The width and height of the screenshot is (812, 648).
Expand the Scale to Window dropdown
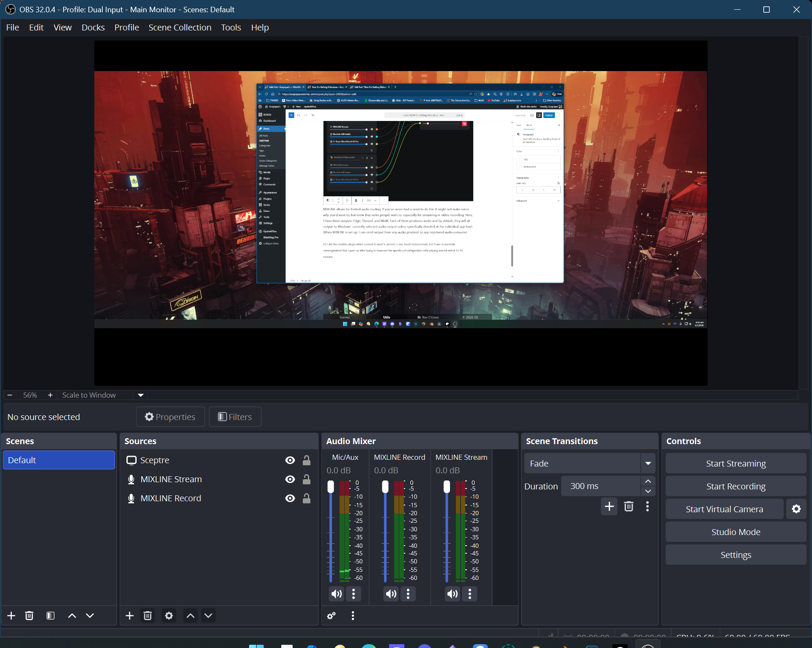tap(141, 395)
